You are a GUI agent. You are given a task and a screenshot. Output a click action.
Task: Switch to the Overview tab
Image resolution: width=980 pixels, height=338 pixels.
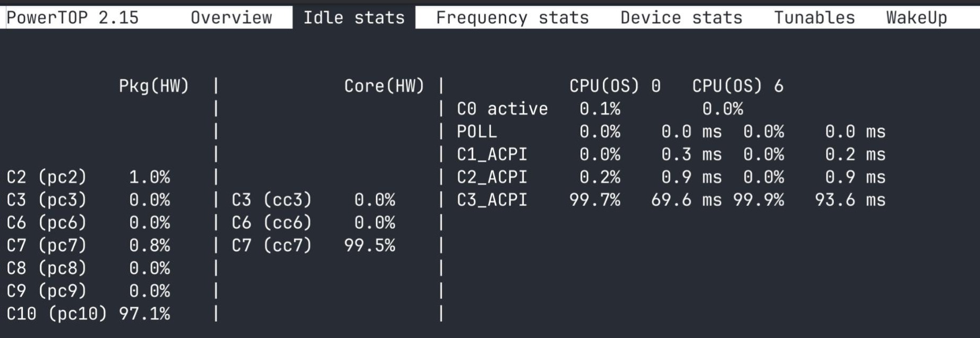(231, 18)
